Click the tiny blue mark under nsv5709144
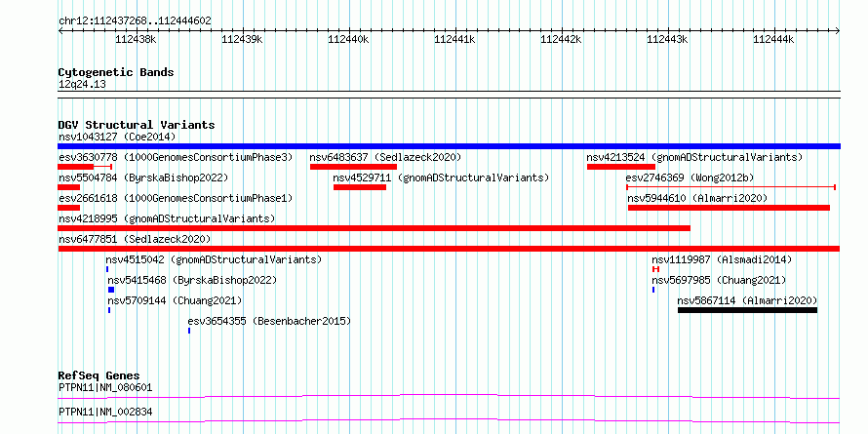The height and width of the screenshot is (434, 868). [x=109, y=310]
